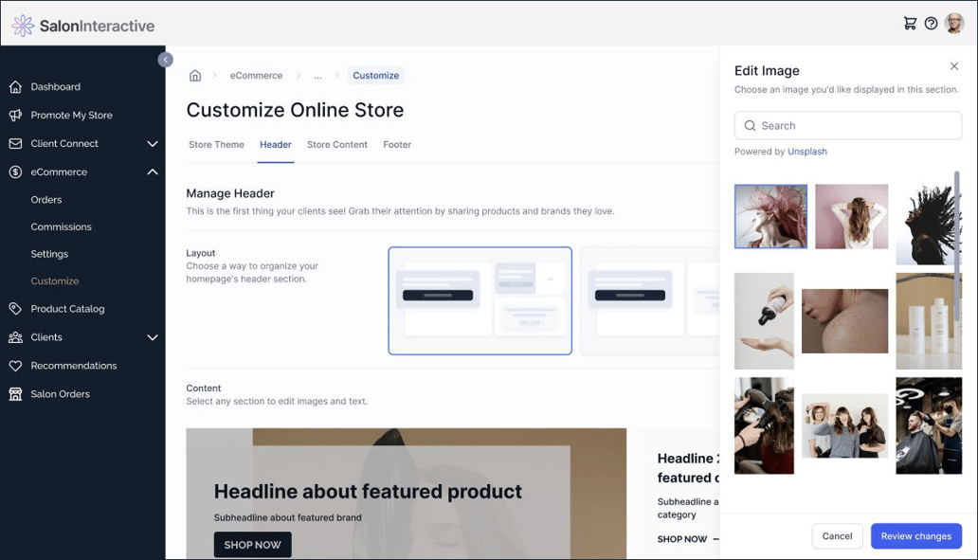This screenshot has width=978, height=560.
Task: Click the help question mark icon
Action: coord(931,23)
